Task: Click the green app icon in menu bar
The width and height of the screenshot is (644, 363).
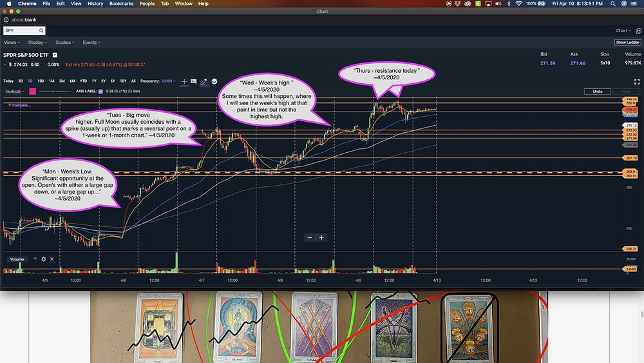Action: coord(478,3)
